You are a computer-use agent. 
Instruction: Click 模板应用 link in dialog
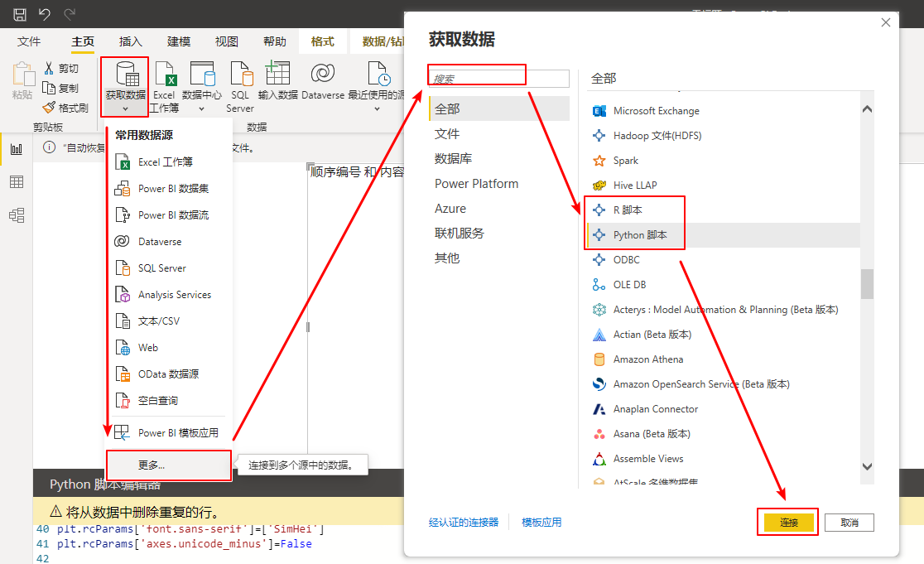tap(541, 522)
